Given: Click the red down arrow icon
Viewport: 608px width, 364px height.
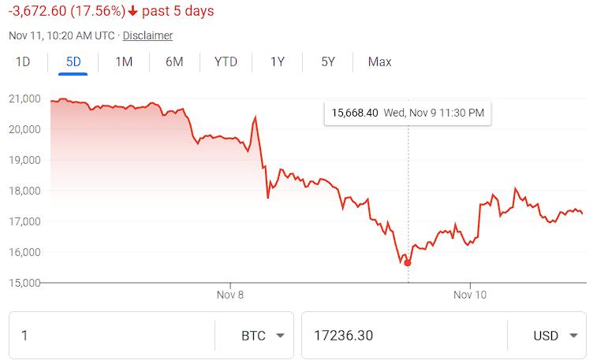Looking at the screenshot, I should click(x=132, y=12).
